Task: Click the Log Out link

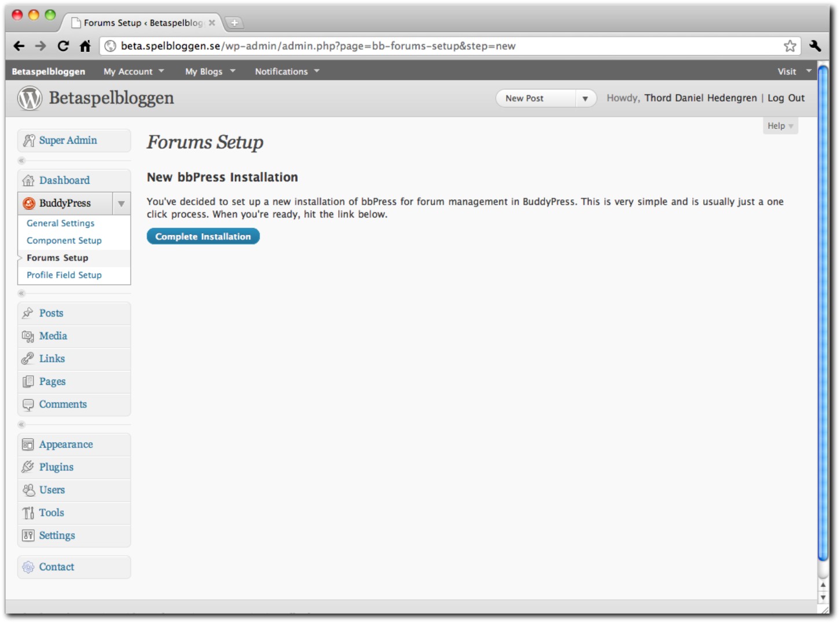Action: [x=786, y=98]
